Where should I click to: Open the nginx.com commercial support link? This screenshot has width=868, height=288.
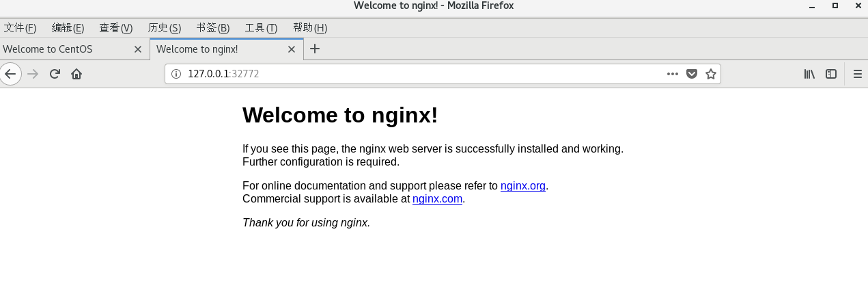click(437, 199)
